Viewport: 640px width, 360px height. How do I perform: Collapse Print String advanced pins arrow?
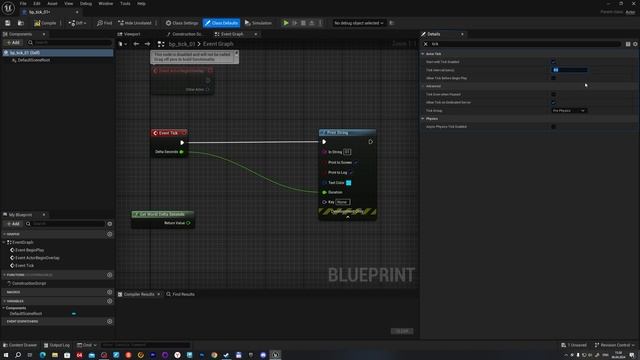[x=348, y=217]
